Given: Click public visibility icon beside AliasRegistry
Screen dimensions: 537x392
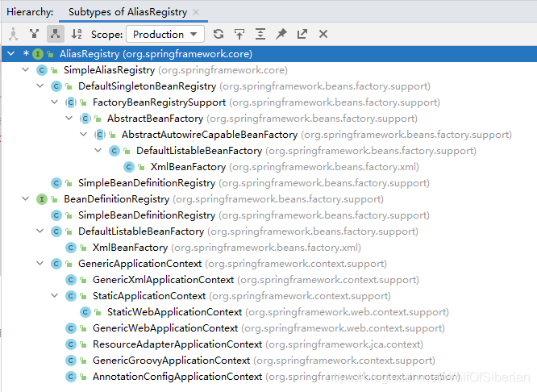Looking at the screenshot, I should click(x=50, y=54).
